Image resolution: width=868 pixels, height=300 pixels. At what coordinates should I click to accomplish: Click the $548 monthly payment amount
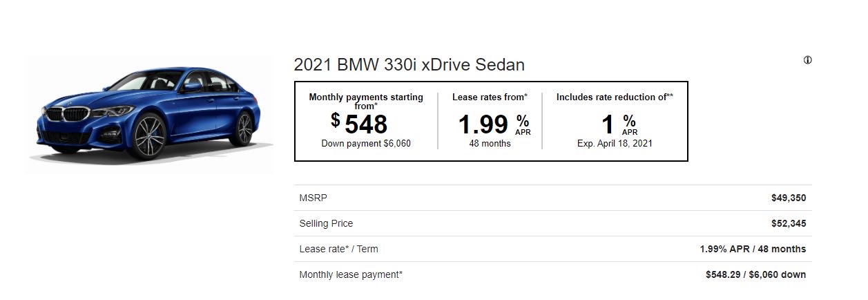[360, 124]
